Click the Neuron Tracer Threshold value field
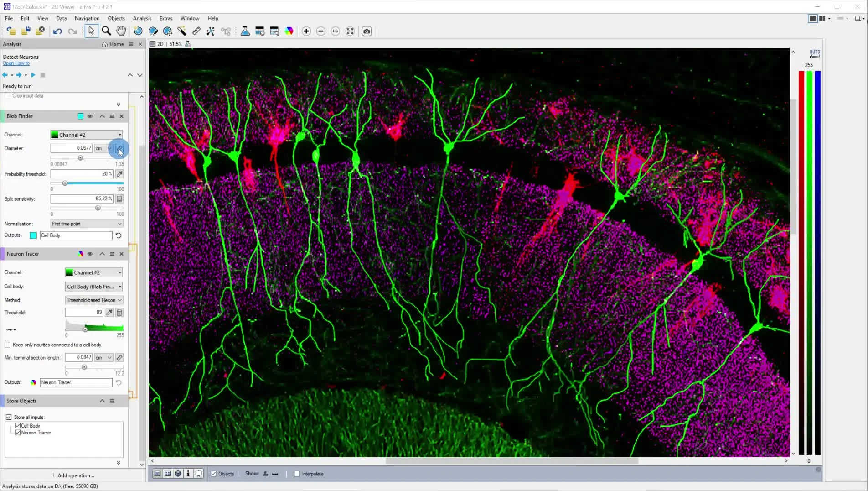 (x=84, y=313)
